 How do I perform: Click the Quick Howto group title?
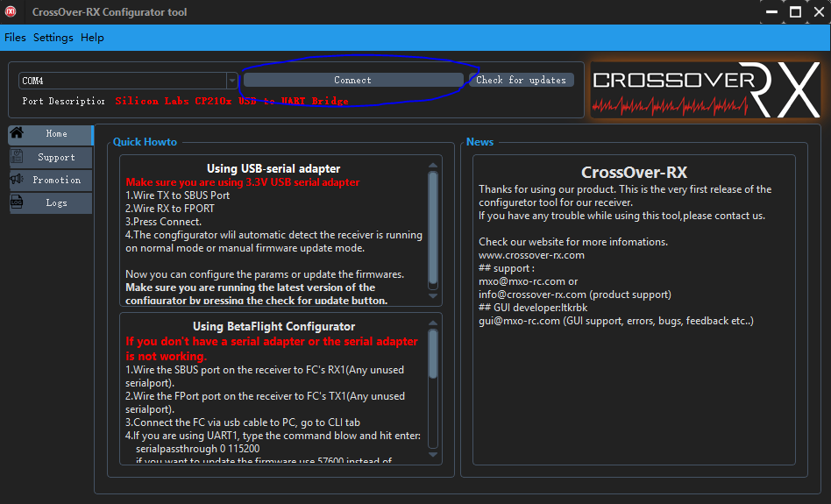click(145, 142)
